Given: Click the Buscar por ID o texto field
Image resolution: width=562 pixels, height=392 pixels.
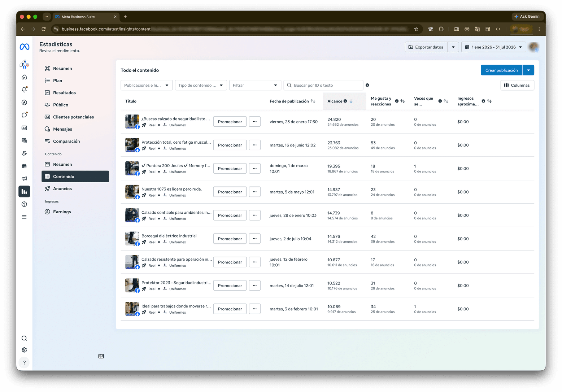Looking at the screenshot, I should pyautogui.click(x=323, y=85).
